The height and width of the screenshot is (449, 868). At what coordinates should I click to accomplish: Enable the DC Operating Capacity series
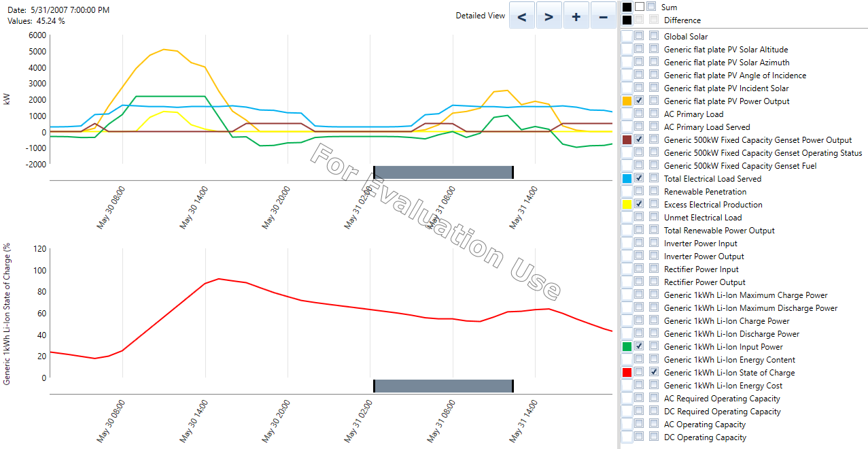(639, 437)
